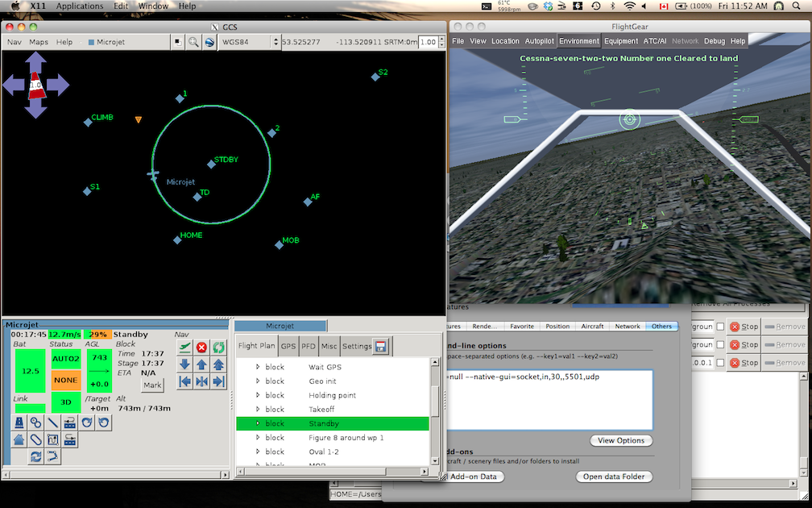812x508 pixels.
Task: Click the Google Earth globe icon in GCS
Action: [209, 42]
